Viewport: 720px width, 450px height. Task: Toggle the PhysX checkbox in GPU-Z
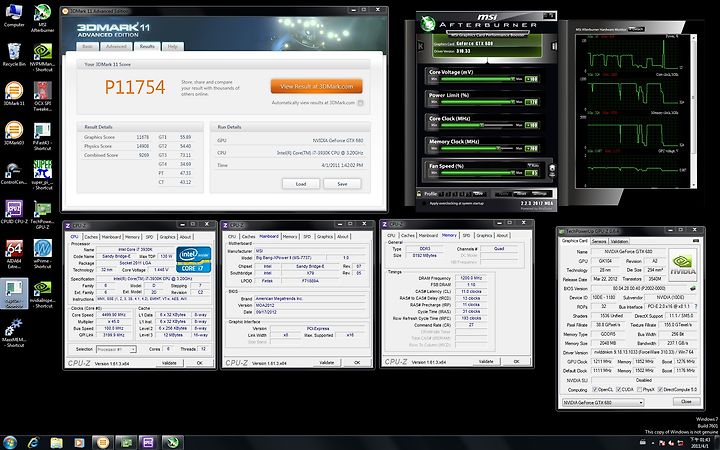[639, 389]
